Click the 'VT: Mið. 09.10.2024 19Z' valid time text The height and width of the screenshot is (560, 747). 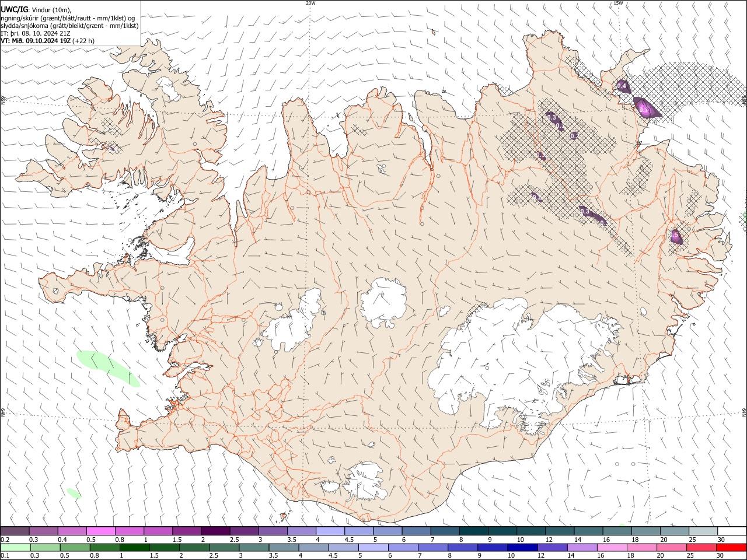(36, 41)
